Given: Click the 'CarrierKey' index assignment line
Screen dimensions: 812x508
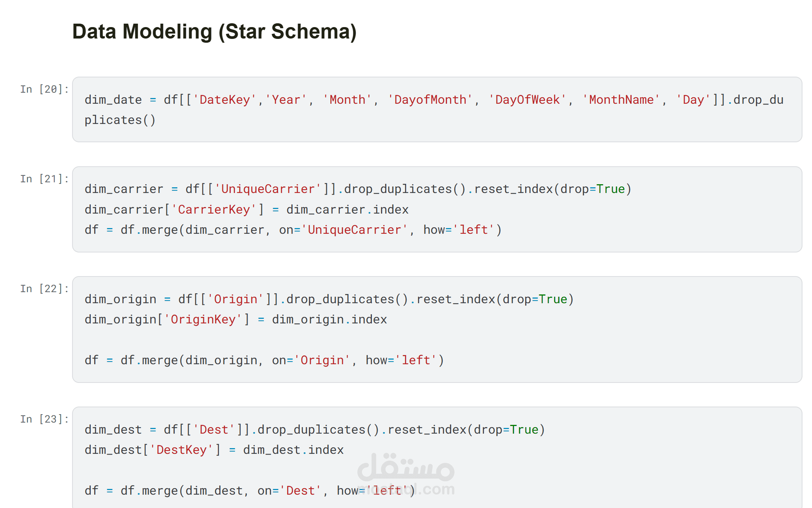Looking at the screenshot, I should (x=246, y=210).
